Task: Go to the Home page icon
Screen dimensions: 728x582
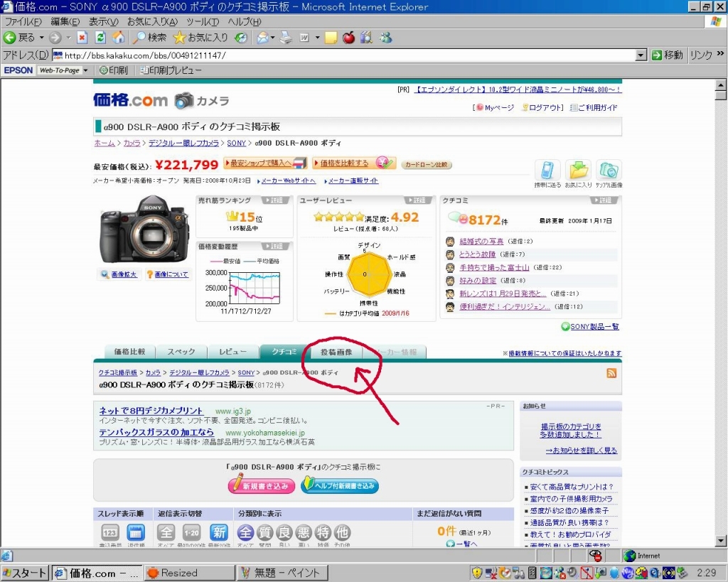Action: [x=119, y=38]
